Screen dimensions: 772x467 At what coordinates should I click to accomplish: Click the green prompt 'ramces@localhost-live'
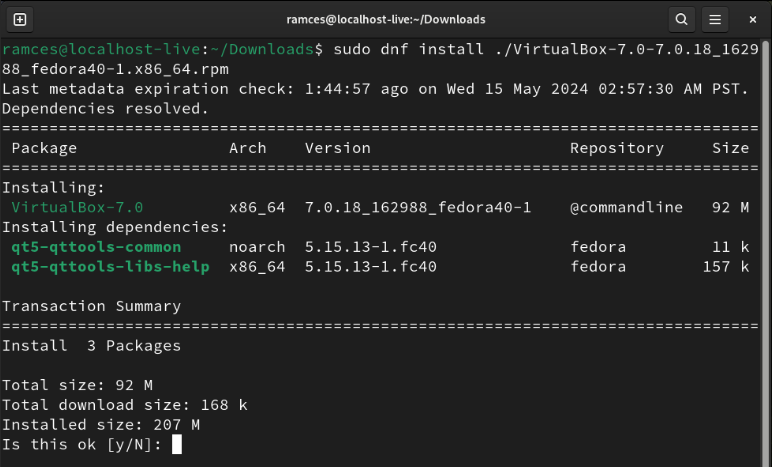pos(101,49)
